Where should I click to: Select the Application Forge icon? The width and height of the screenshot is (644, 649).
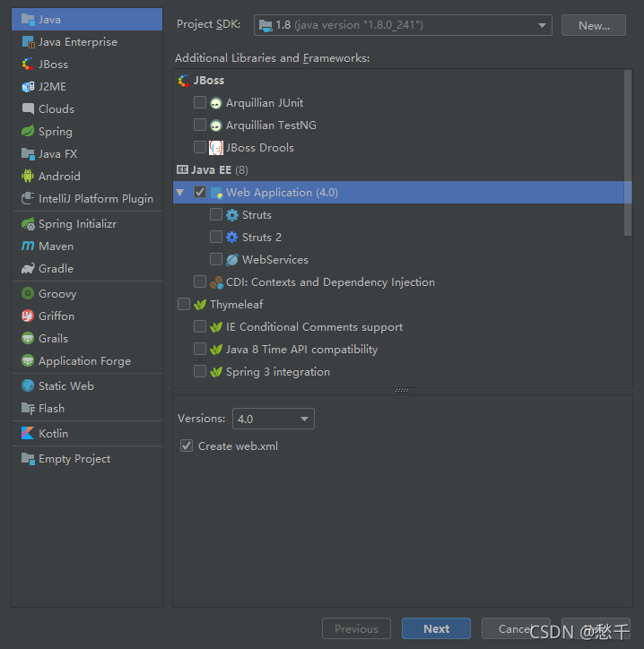[28, 360]
